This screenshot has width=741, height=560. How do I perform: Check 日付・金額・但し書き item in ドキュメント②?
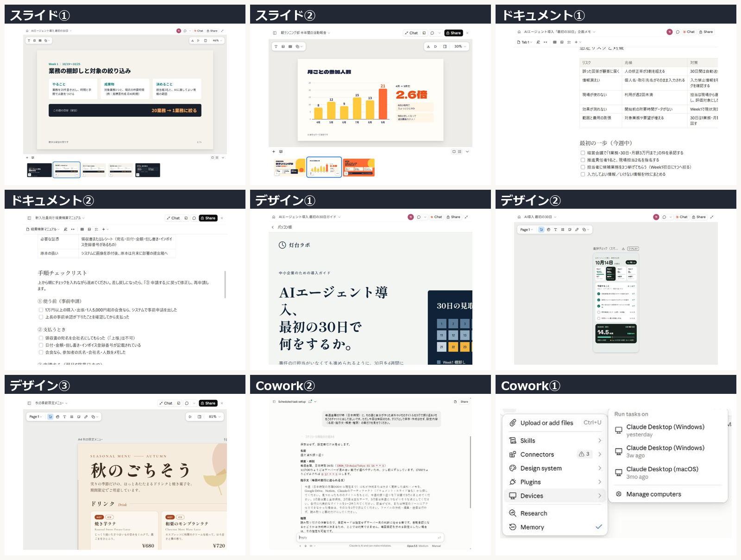coord(41,345)
